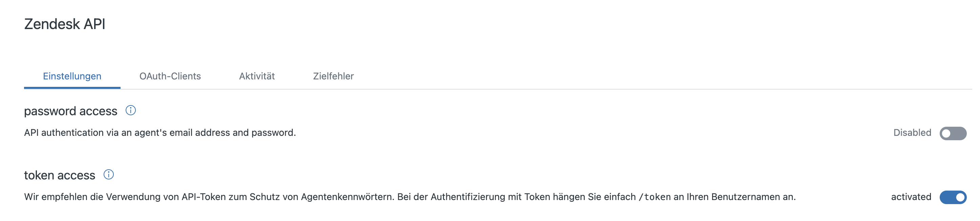Open the Aktivität tab

[x=257, y=76]
